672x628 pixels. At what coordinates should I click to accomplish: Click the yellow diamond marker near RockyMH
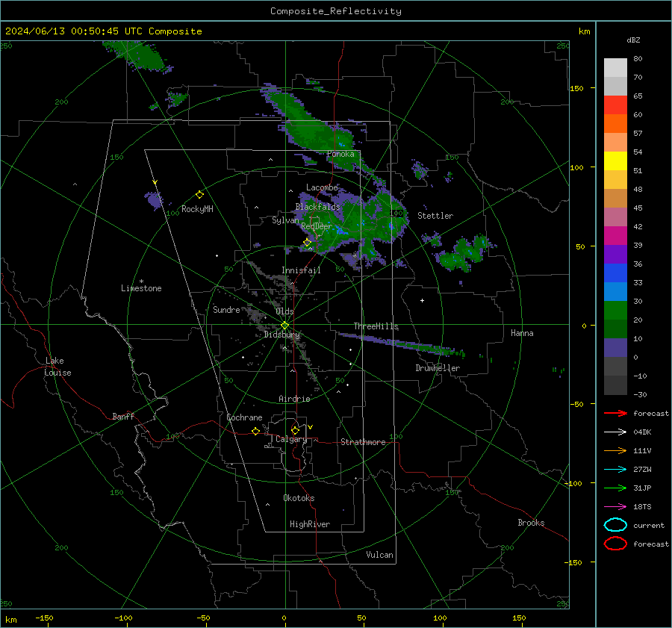(199, 195)
